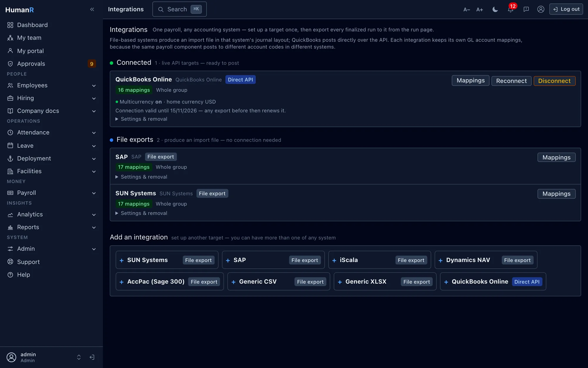The height and width of the screenshot is (368, 588).
Task: Go to My team page
Action: click(51, 38)
